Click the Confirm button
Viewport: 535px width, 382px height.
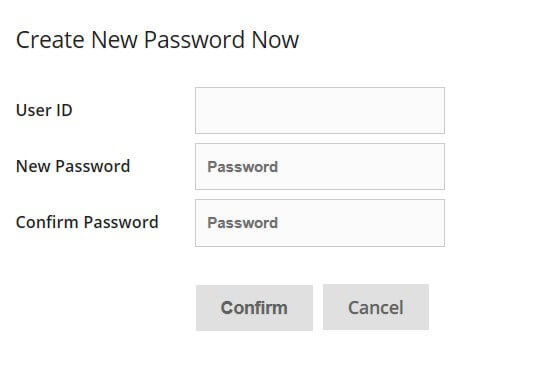pyautogui.click(x=254, y=308)
